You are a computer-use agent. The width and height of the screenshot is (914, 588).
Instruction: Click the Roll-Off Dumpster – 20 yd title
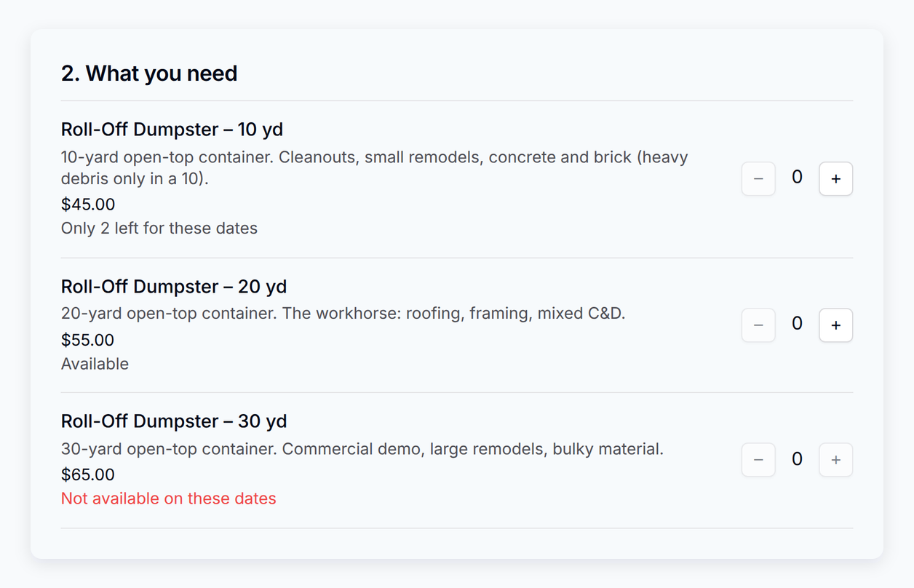[x=174, y=287]
